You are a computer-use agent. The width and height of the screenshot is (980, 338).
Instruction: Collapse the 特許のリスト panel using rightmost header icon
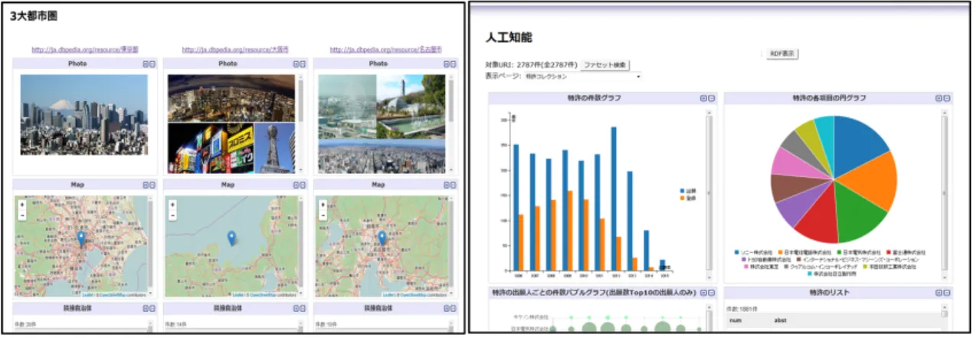tap(946, 293)
